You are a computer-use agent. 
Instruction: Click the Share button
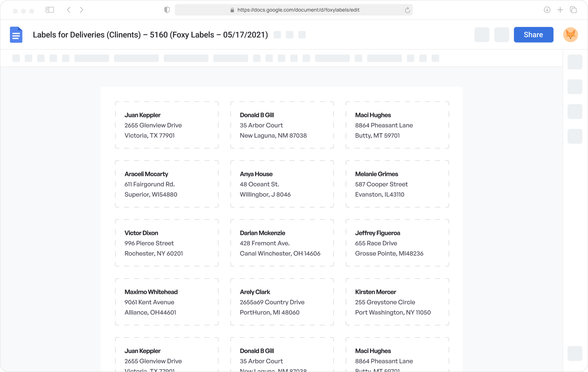(533, 35)
